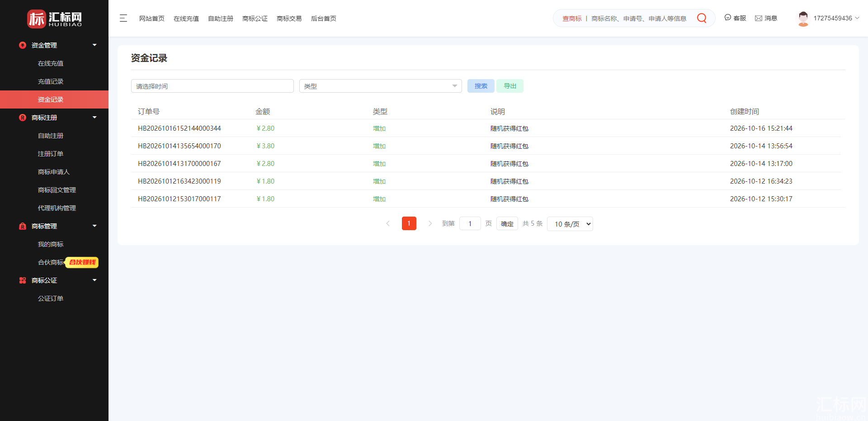The width and height of the screenshot is (868, 421).
Task: Click the user avatar picture
Action: pyautogui.click(x=803, y=19)
